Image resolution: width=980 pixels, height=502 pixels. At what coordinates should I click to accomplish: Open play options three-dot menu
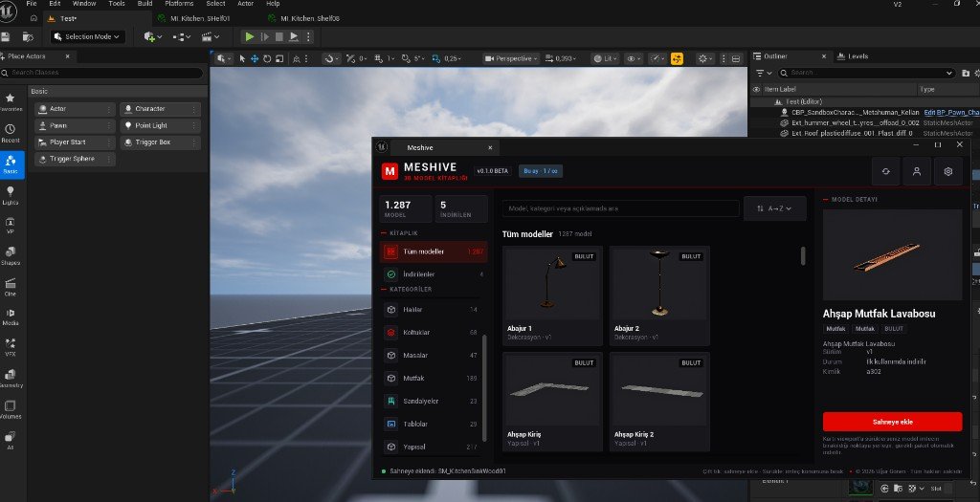click(308, 37)
